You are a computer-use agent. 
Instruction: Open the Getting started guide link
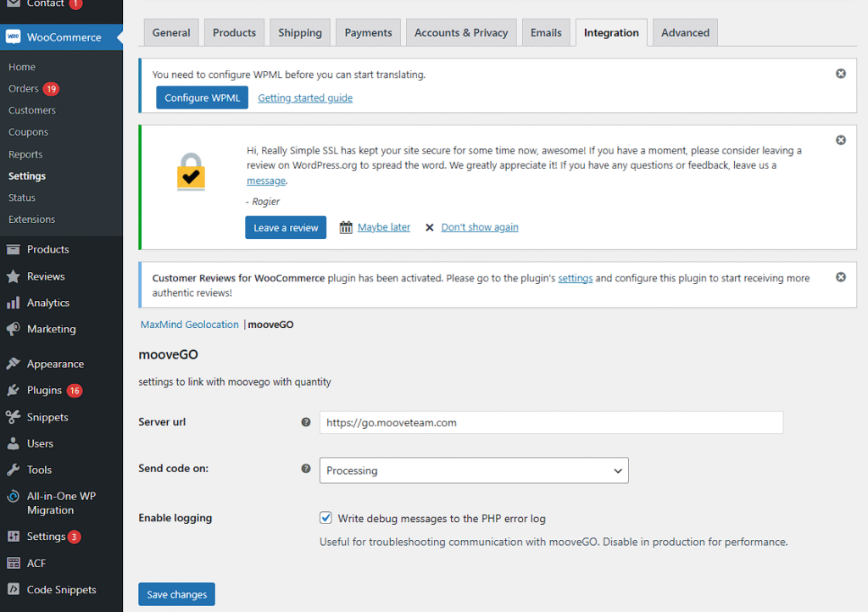(x=305, y=98)
